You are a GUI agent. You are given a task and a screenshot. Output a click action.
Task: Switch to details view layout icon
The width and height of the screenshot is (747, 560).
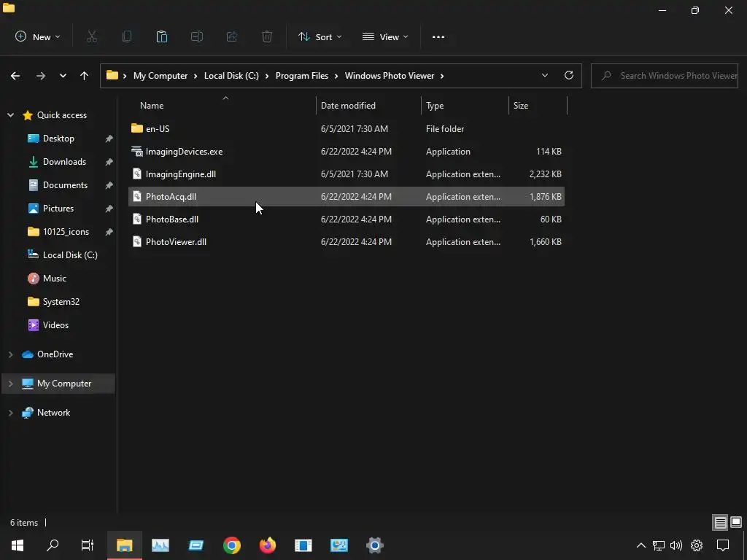pyautogui.click(x=720, y=522)
